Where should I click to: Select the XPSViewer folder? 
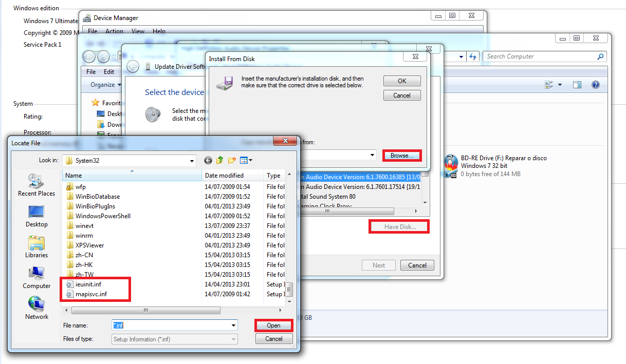pyautogui.click(x=85, y=245)
